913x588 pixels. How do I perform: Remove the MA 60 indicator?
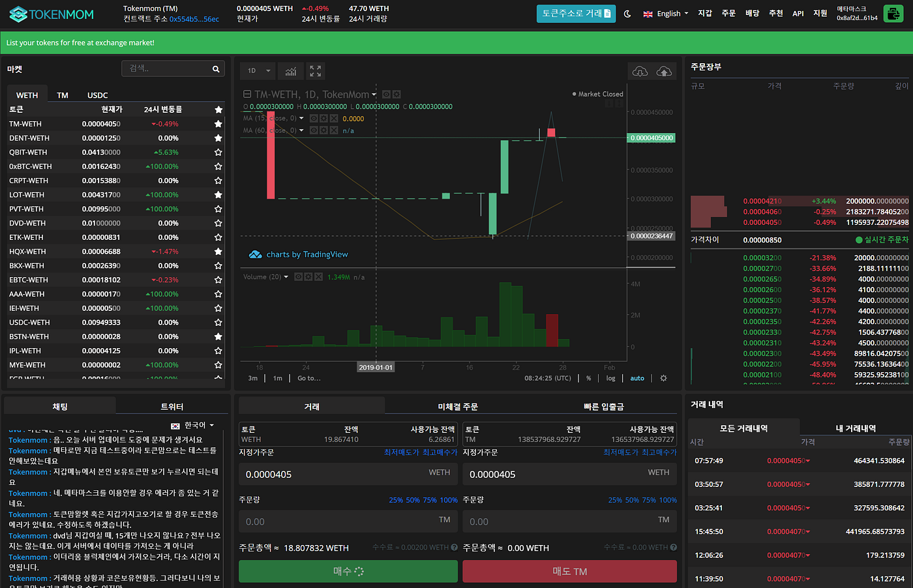click(334, 130)
